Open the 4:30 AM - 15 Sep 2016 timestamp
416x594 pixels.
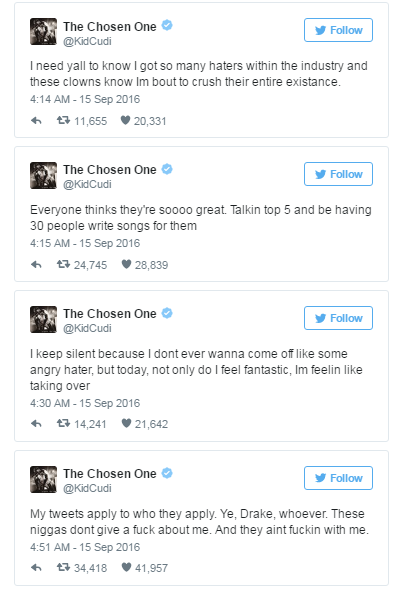tap(85, 403)
